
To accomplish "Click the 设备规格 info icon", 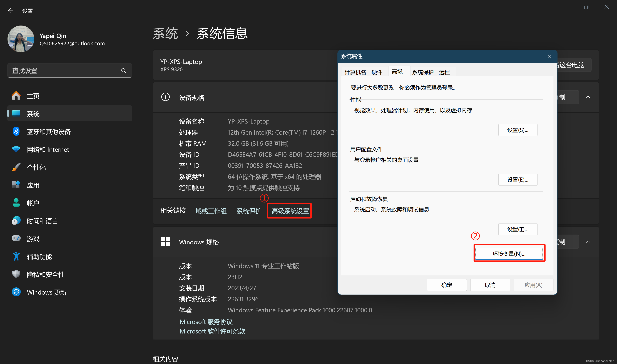I will (165, 97).
